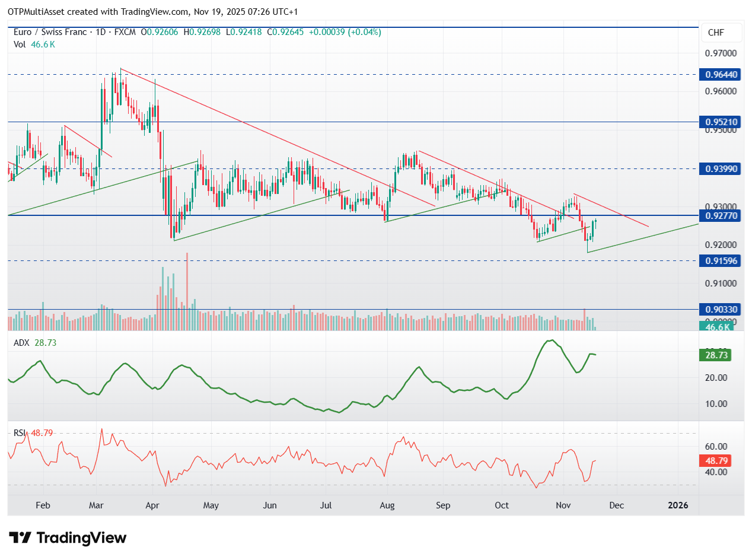Select the ADX indicator label

[x=21, y=343]
